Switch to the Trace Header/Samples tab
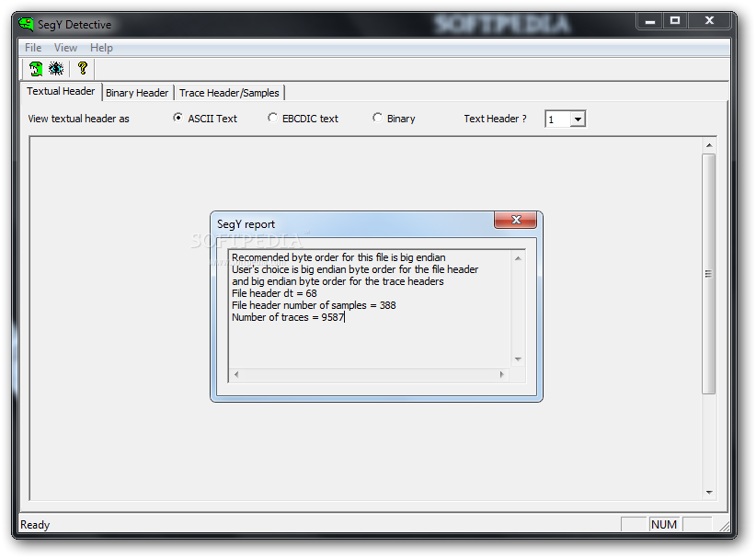 pyautogui.click(x=229, y=93)
